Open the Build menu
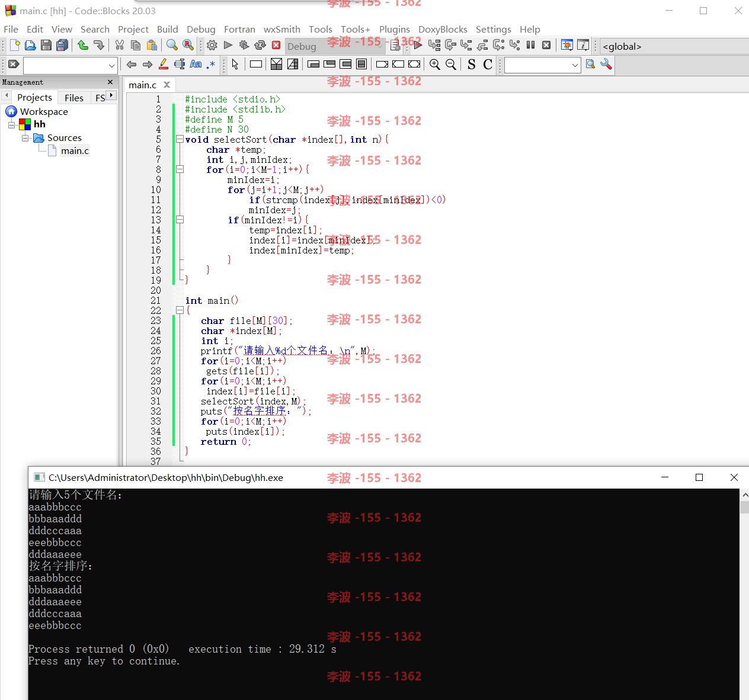 [x=167, y=29]
